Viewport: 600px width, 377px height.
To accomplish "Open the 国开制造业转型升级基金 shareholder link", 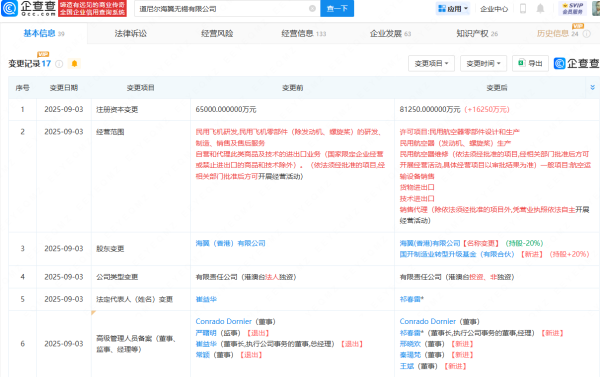I will pyautogui.click(x=457, y=254).
